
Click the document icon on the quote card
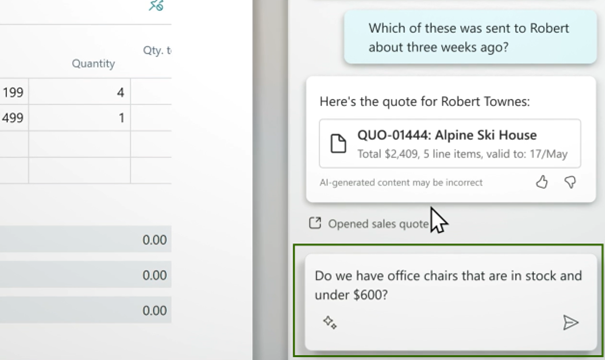click(338, 144)
